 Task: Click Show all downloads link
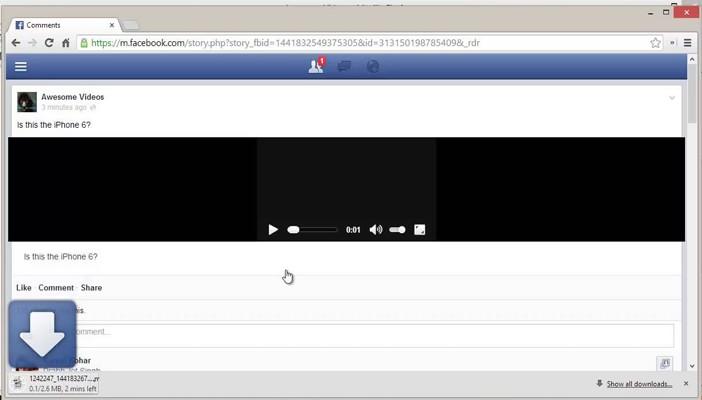pos(638,384)
